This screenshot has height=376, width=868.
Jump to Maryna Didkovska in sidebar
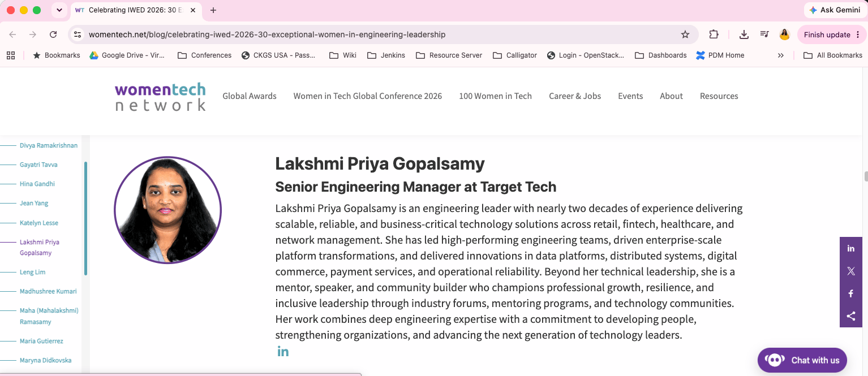tap(46, 360)
